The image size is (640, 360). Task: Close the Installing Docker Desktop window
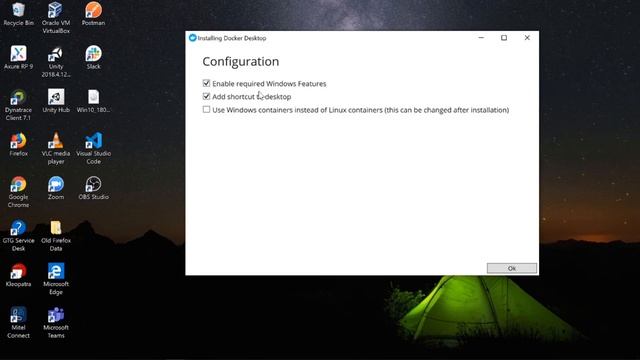point(527,38)
